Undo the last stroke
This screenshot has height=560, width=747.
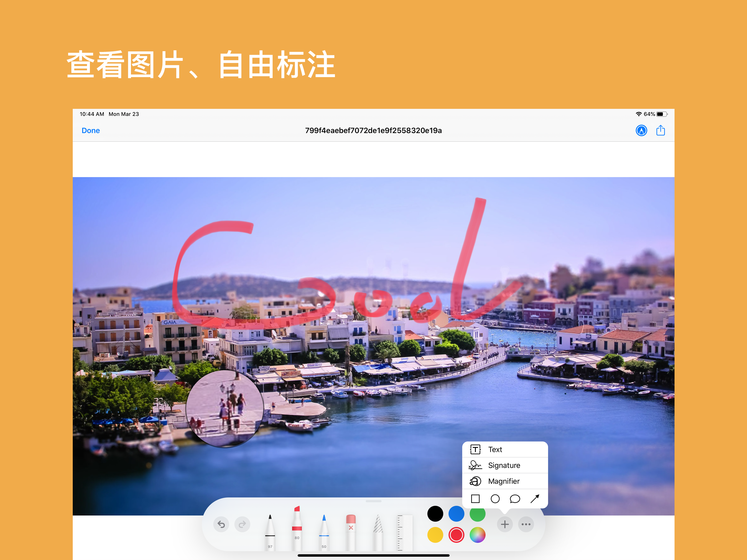pos(221,524)
